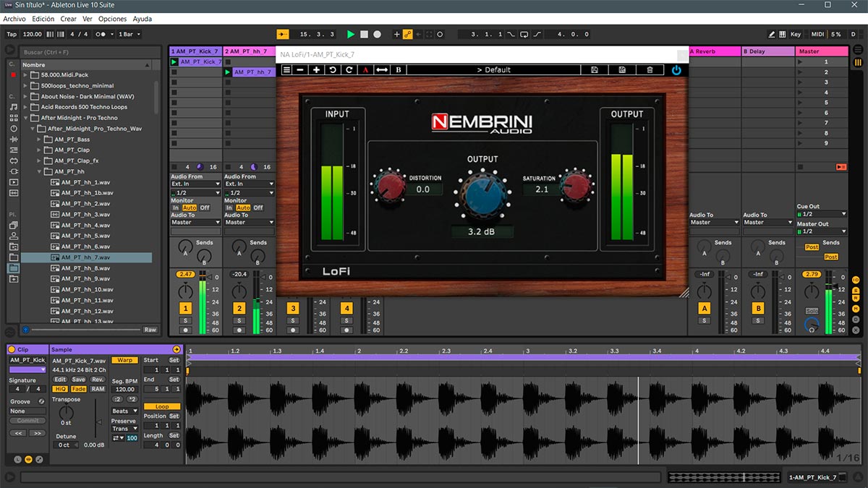
Task: Click the sample Edit button
Action: 60,380
